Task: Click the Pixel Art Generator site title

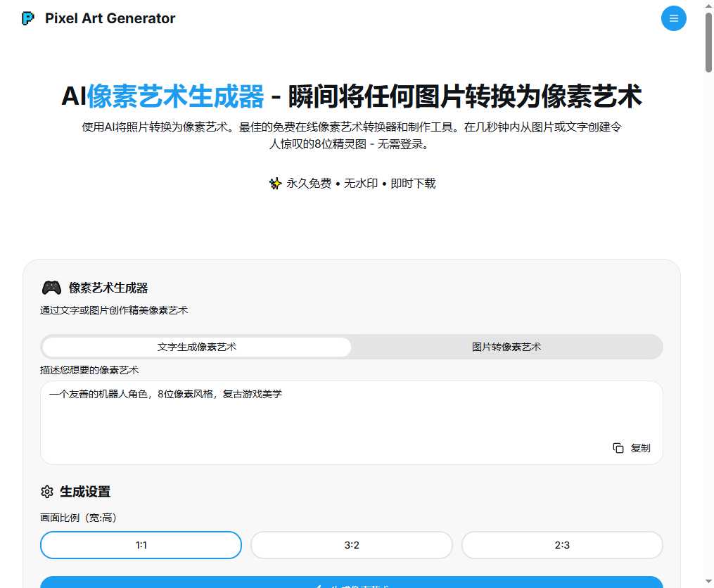Action: [110, 19]
